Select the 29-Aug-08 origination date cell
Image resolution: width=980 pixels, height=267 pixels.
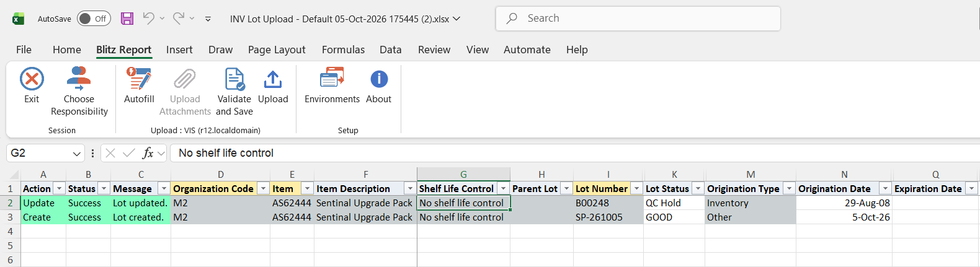844,203
